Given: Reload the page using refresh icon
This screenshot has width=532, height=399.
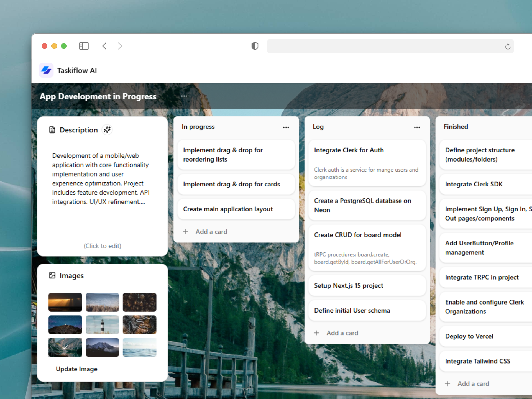Looking at the screenshot, I should [508, 46].
